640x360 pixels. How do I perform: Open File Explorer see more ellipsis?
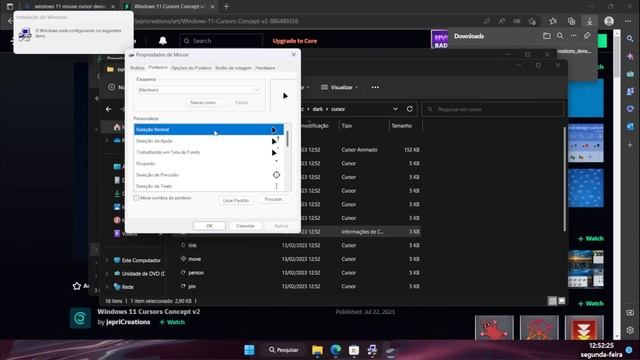point(375,87)
